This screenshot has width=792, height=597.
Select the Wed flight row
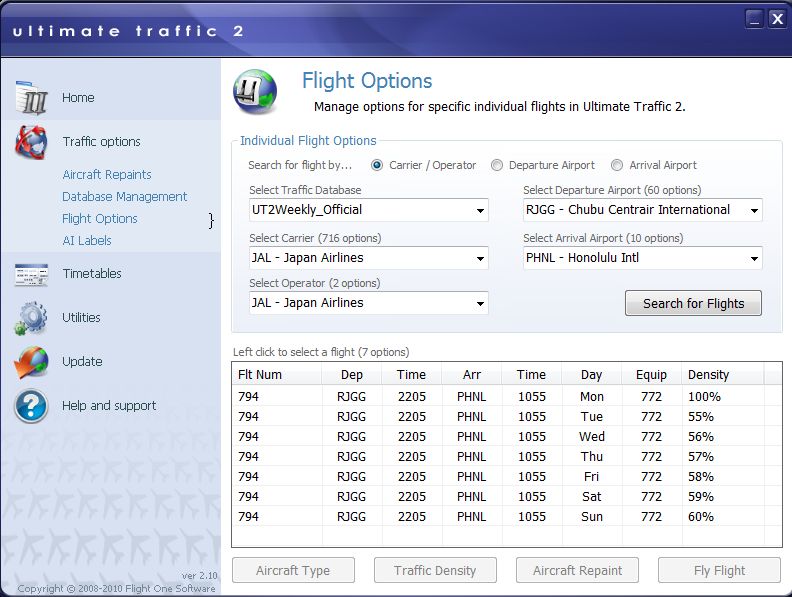507,436
